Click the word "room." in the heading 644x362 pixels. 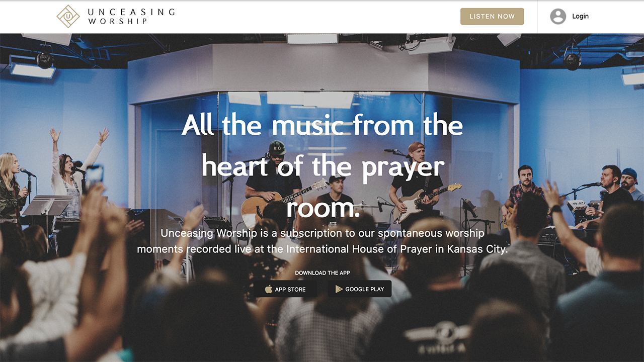pos(323,207)
